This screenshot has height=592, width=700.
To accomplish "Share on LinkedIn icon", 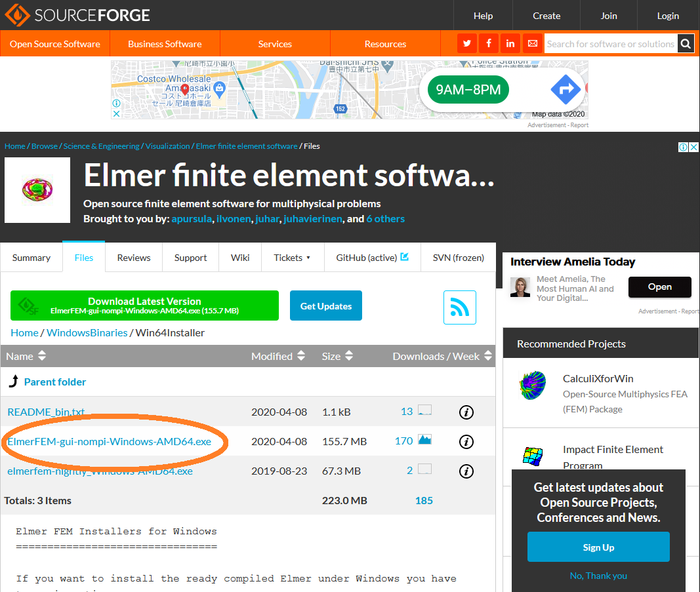I will pyautogui.click(x=510, y=43).
